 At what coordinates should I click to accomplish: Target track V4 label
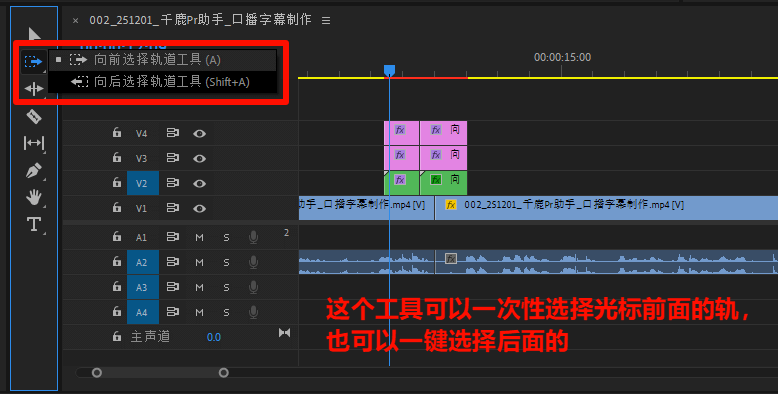[142, 133]
